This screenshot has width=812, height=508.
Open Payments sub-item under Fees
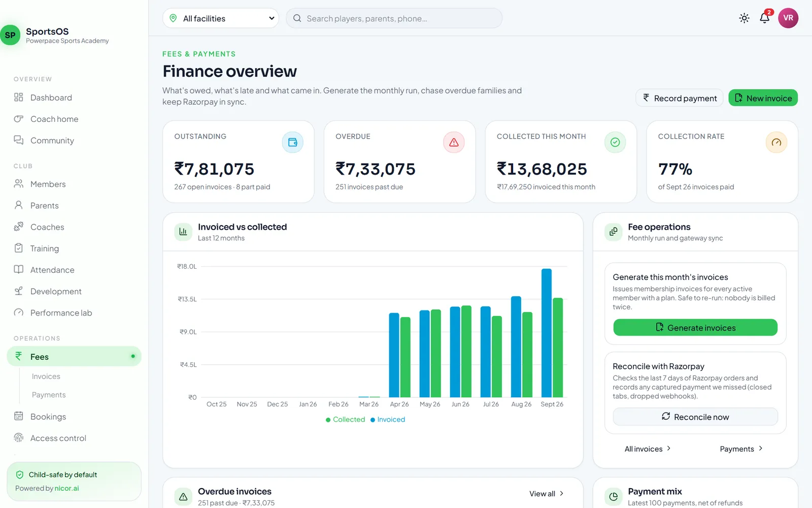49,395
